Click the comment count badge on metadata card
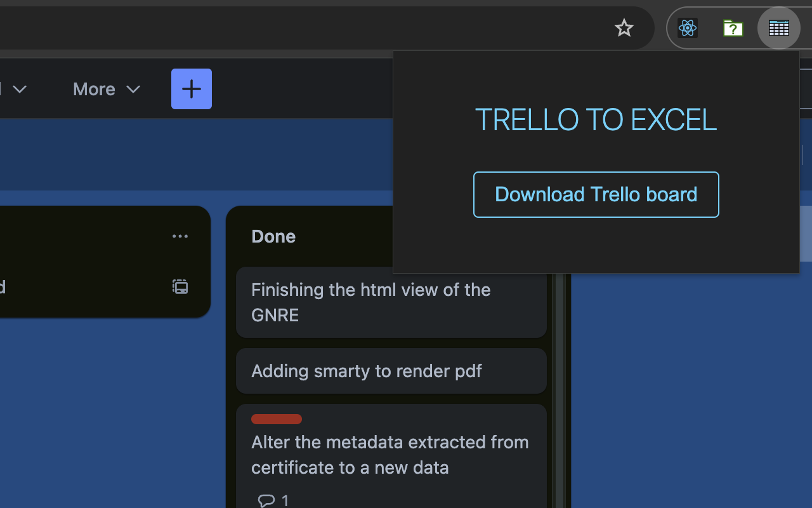 (273, 500)
